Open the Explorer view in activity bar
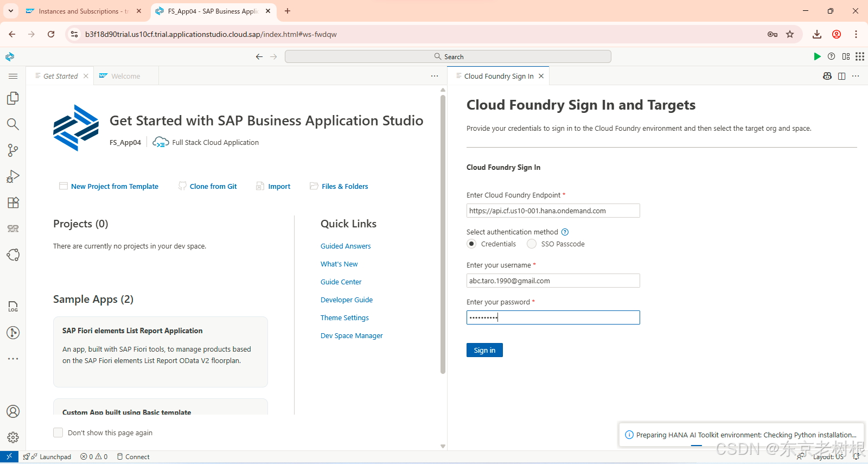The height and width of the screenshot is (464, 868). (13, 98)
